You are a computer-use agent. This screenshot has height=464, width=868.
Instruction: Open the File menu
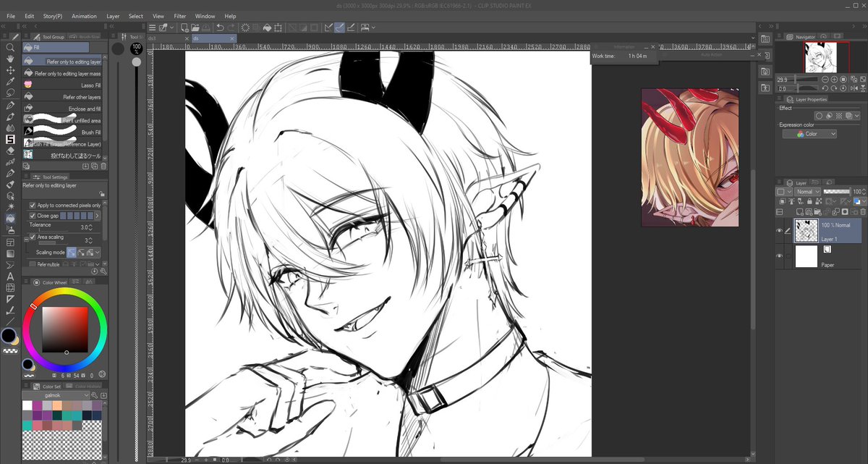tap(11, 16)
